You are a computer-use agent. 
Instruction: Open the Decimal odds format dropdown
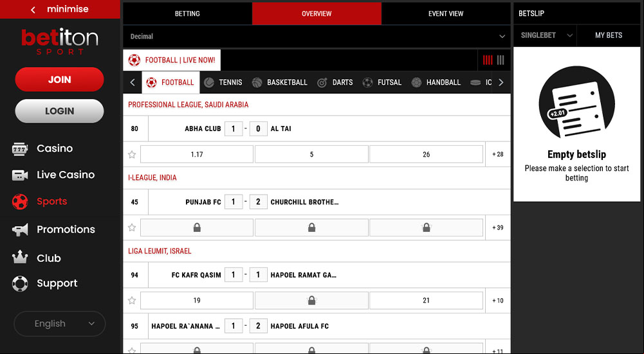click(x=317, y=37)
